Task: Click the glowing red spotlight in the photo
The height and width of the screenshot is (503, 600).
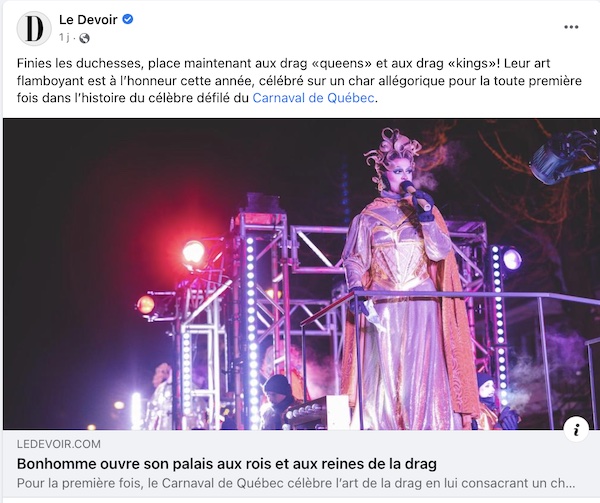Action: [x=193, y=252]
